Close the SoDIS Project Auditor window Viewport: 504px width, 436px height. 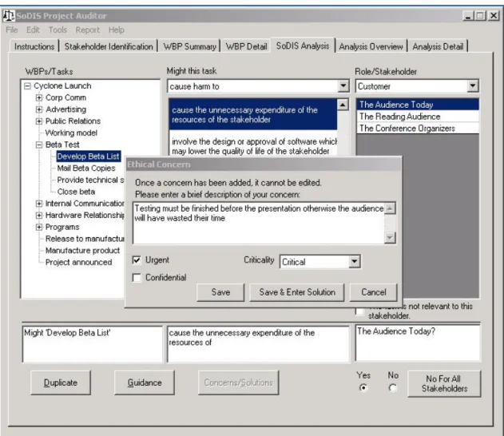[x=494, y=15]
